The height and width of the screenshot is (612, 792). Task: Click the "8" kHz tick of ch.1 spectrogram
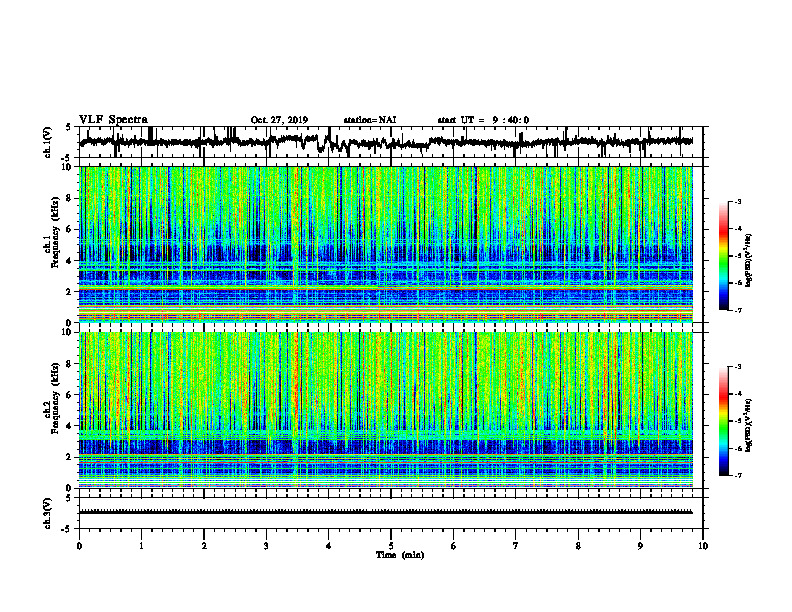[69, 198]
